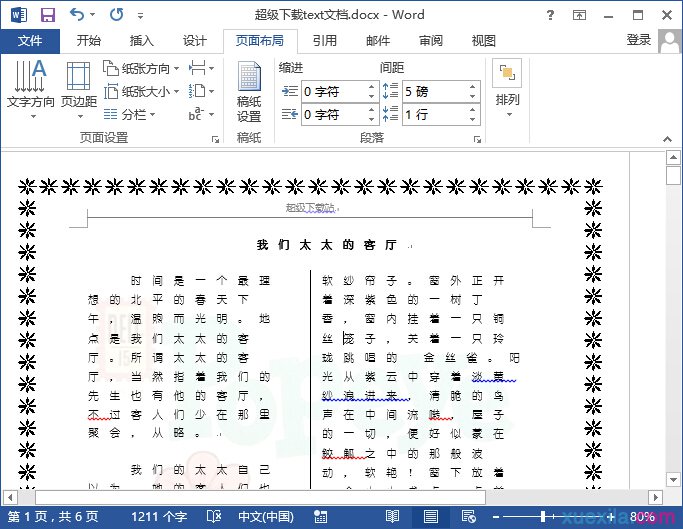This screenshot has width=683, height=529.
Task: Click the right indent icon
Action: click(290, 115)
